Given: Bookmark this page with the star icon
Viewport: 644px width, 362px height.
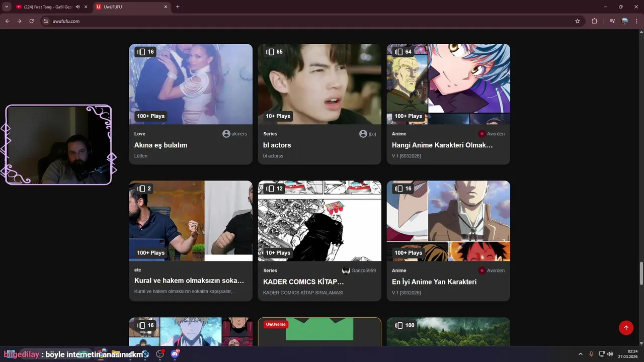Looking at the screenshot, I should [x=578, y=21].
